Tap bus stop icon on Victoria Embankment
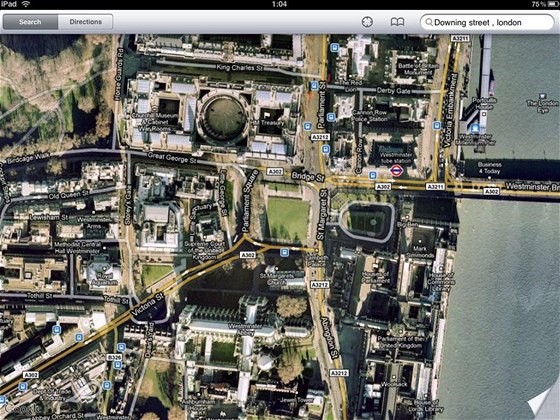Screen dimensions: 560x420 (436, 126)
